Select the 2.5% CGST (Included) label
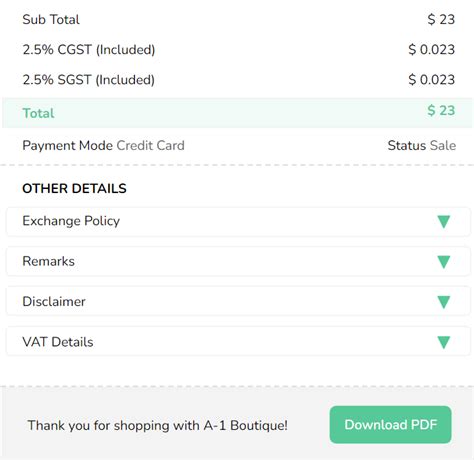The height and width of the screenshot is (460, 474). (89, 50)
